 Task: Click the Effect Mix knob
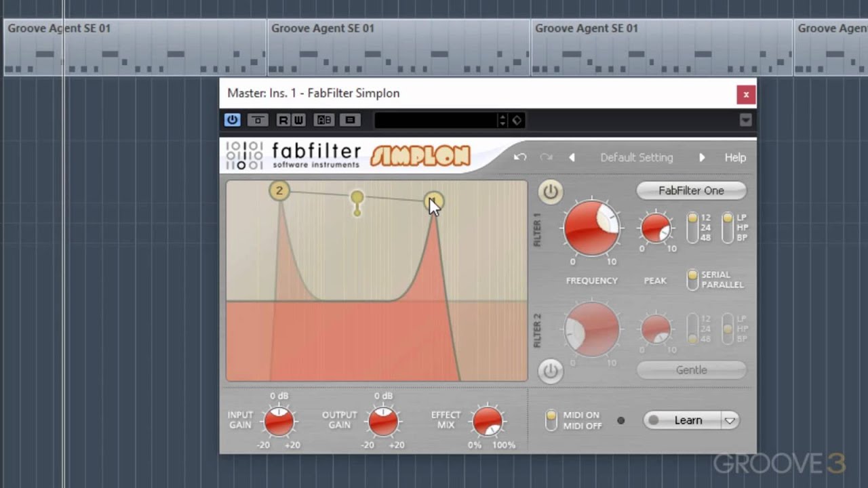(488, 422)
